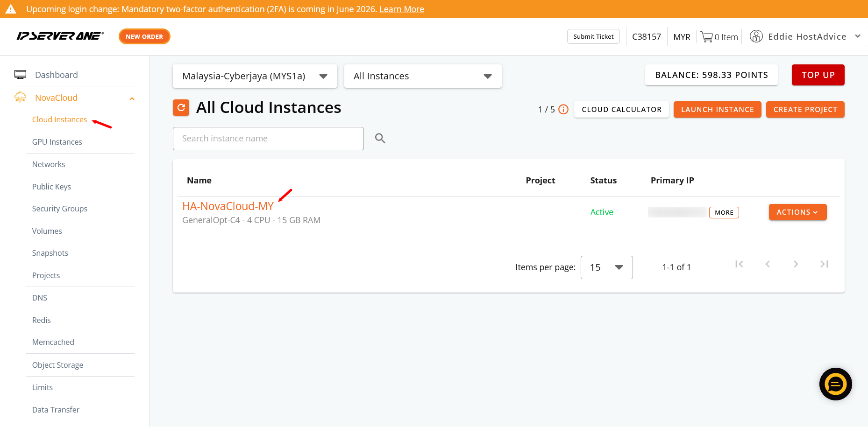Open the HA-NovaCloud-MY instance
868x427 pixels.
coord(228,206)
